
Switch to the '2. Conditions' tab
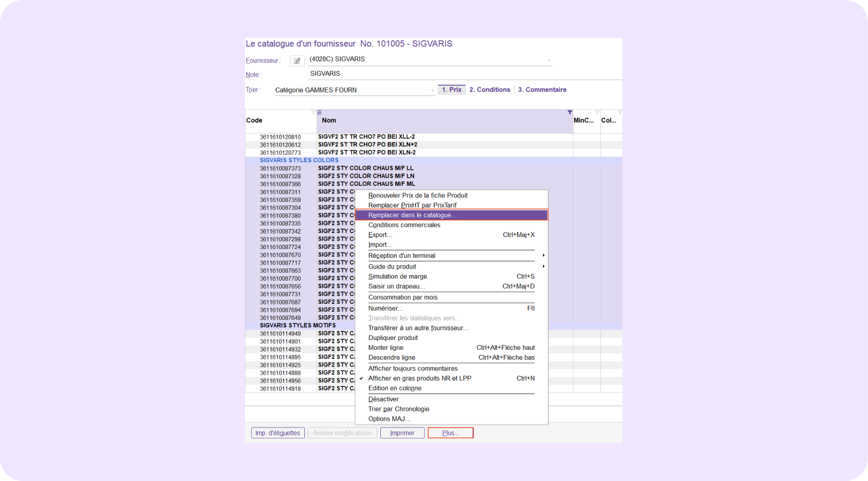(x=490, y=90)
